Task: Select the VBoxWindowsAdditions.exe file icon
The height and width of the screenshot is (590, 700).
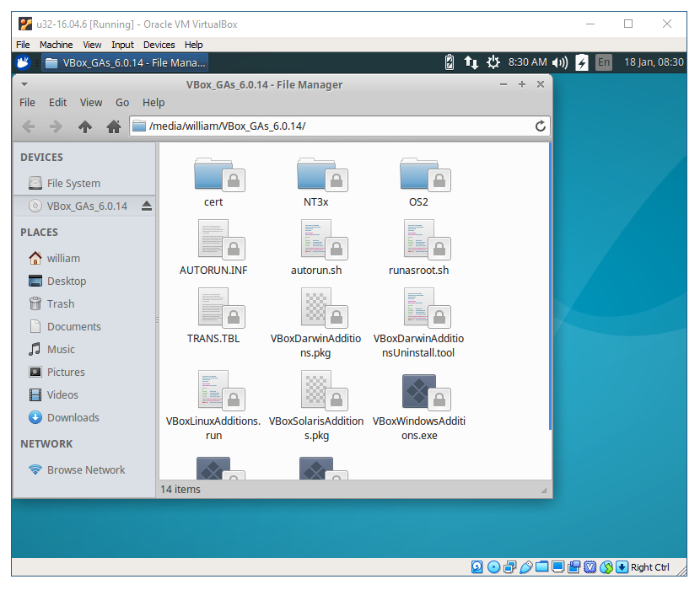Action: tap(419, 391)
